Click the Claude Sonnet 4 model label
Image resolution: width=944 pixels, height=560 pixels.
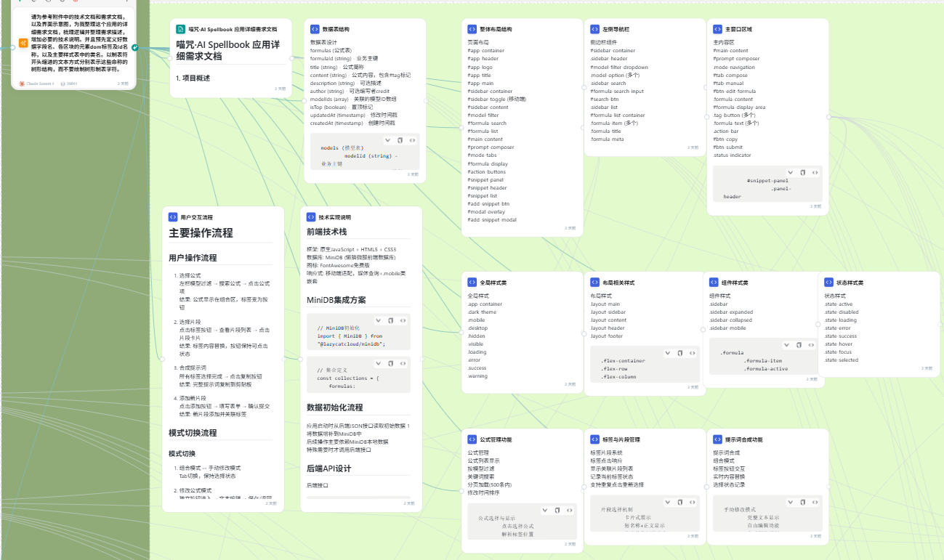pos(40,84)
